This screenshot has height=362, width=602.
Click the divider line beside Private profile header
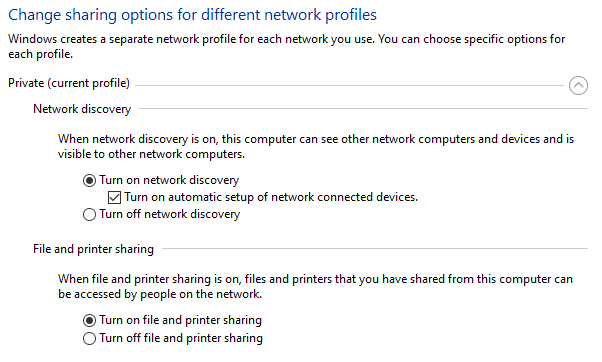click(x=349, y=85)
